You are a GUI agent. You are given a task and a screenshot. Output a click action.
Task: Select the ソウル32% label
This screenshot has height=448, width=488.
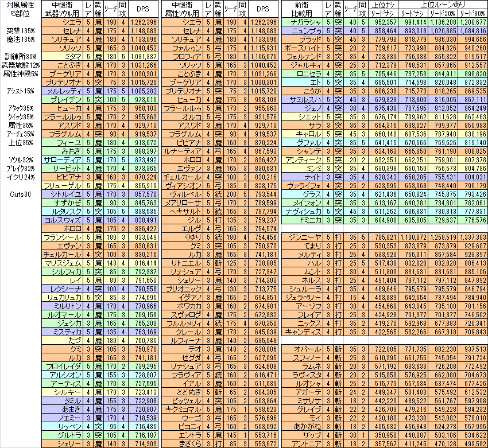21,160
